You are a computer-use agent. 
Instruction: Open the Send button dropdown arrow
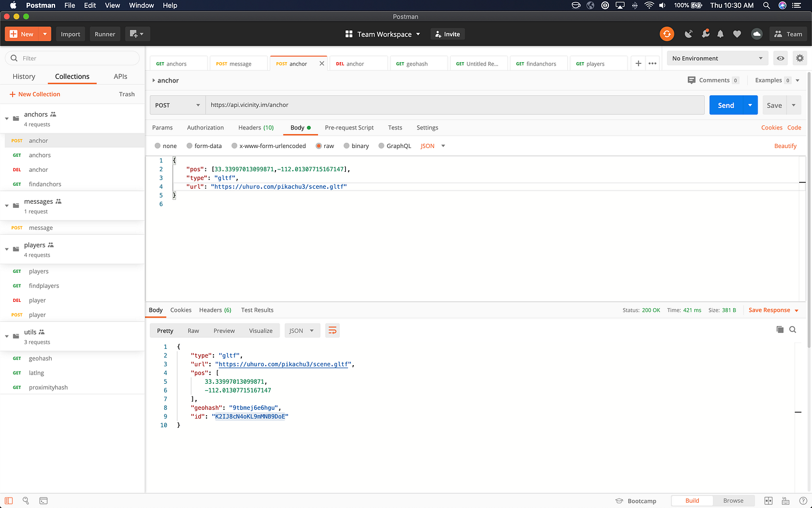click(x=750, y=105)
